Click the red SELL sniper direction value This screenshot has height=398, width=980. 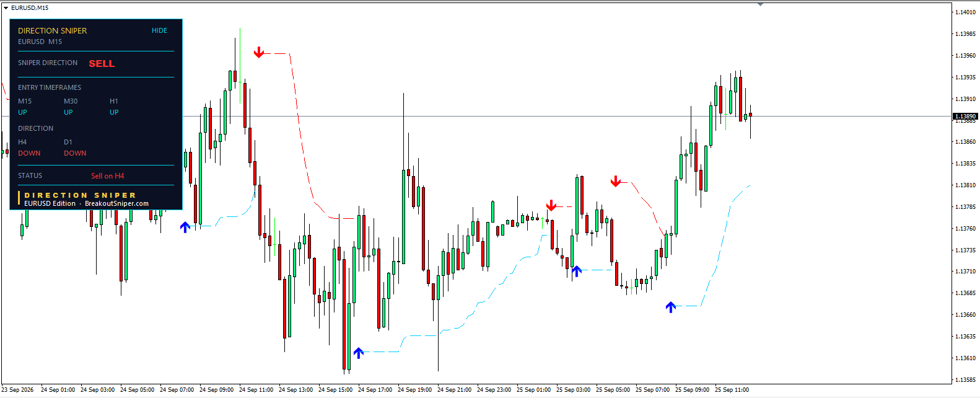point(102,63)
